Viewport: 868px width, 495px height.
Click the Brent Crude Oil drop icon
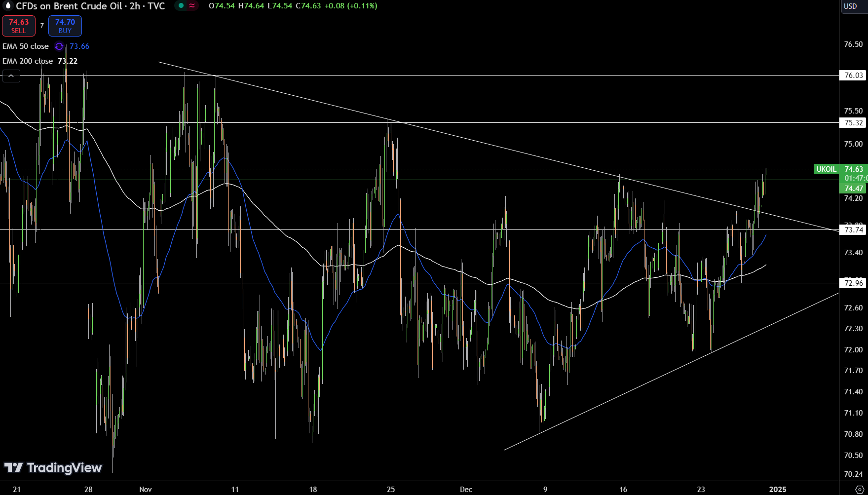(x=7, y=6)
